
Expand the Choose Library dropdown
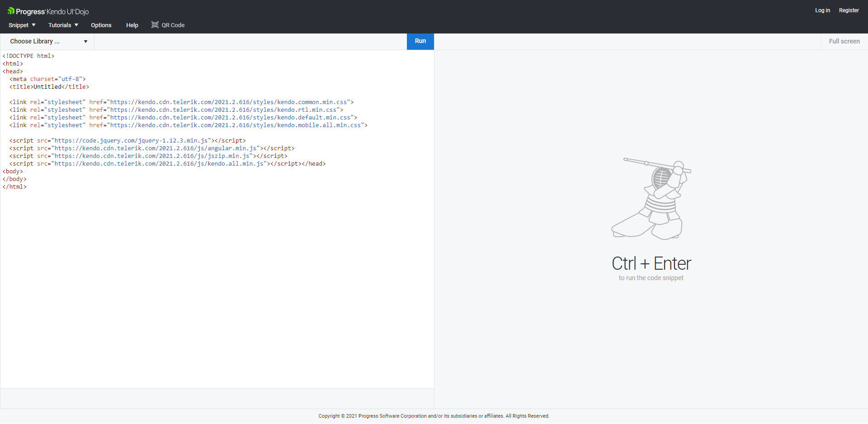point(47,42)
